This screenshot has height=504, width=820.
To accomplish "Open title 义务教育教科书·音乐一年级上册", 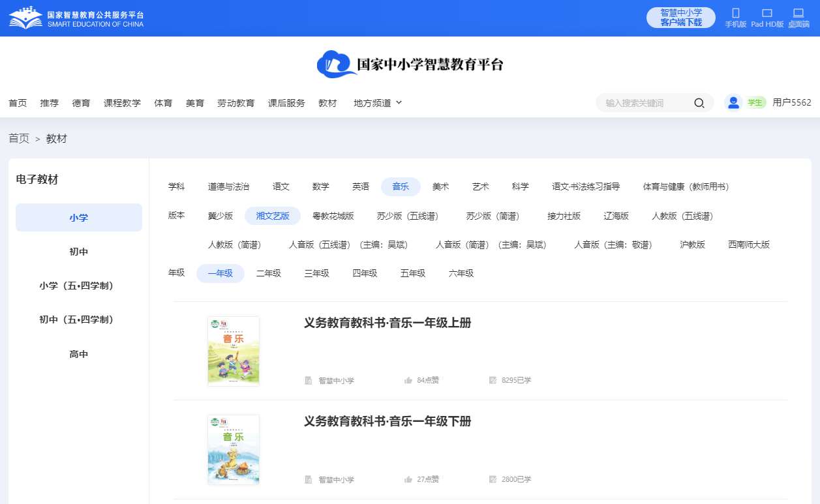I will pyautogui.click(x=387, y=323).
